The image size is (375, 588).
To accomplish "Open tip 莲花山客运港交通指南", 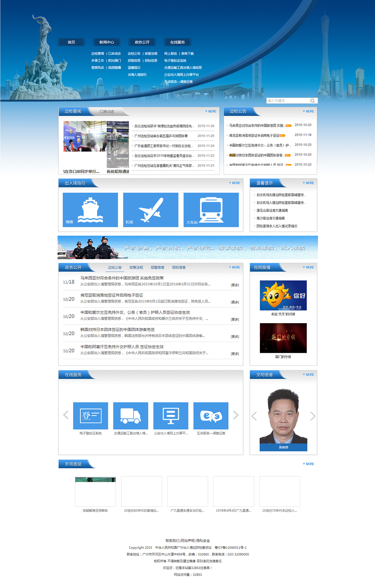I will click(x=272, y=210).
